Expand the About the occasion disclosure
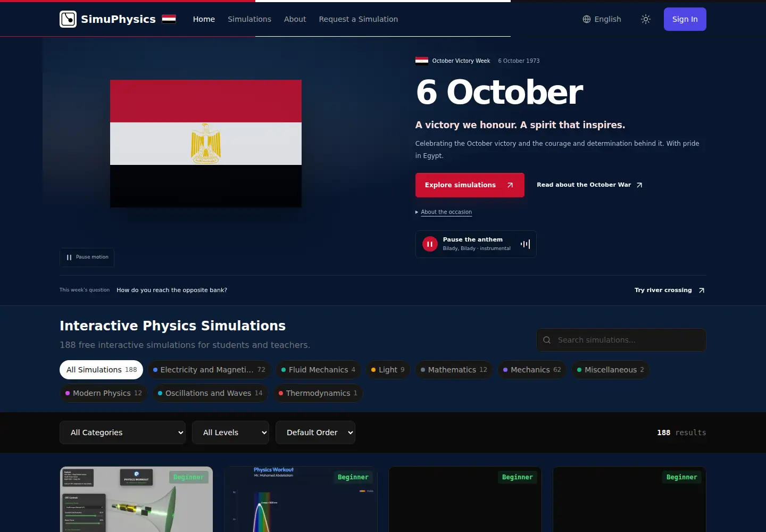The image size is (766, 532). pos(444,212)
